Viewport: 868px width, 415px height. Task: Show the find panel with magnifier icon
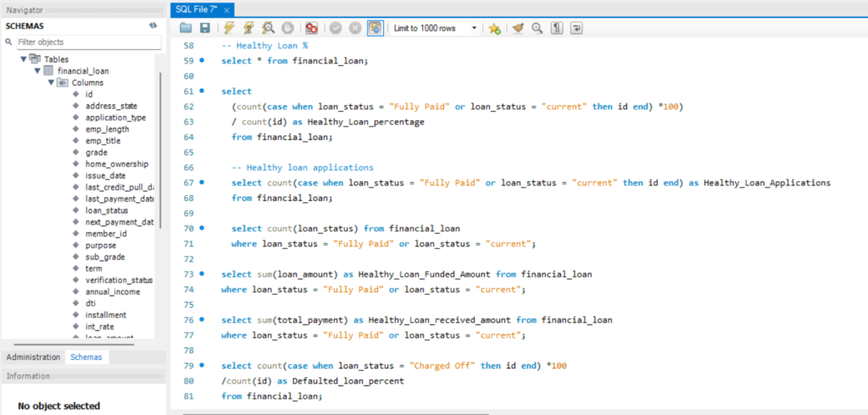(537, 28)
